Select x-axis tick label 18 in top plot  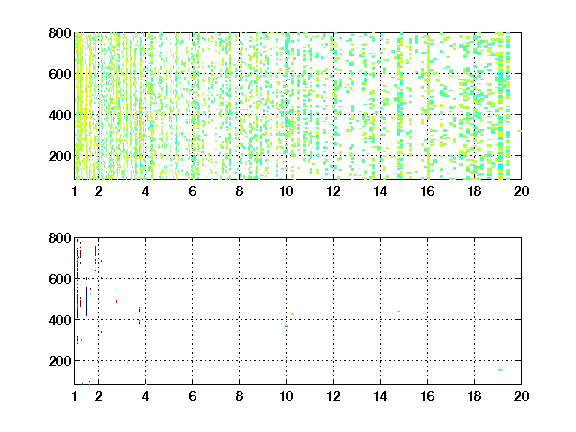click(x=475, y=191)
